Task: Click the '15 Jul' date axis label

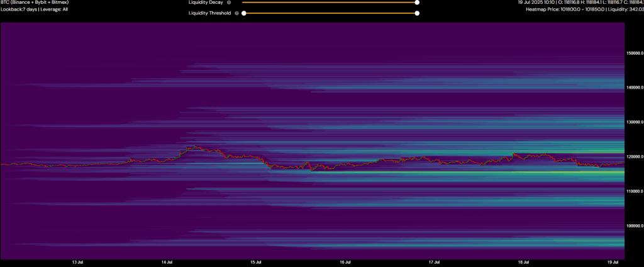Action: (257, 262)
